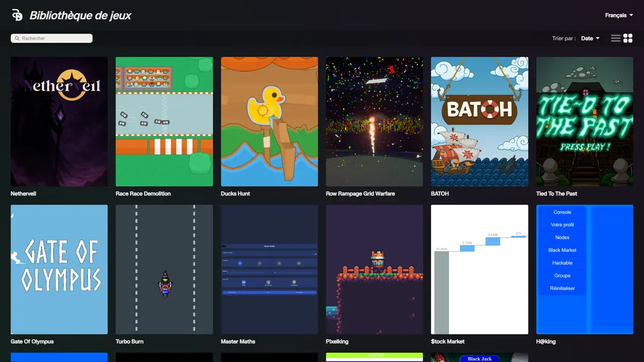
Task: Click the Bibliothèque de jeux heading
Action: click(x=80, y=16)
